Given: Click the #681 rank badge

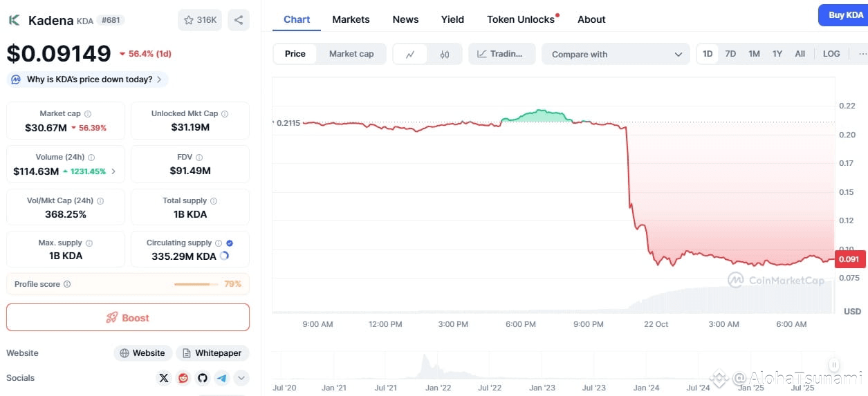Looking at the screenshot, I should click(111, 20).
